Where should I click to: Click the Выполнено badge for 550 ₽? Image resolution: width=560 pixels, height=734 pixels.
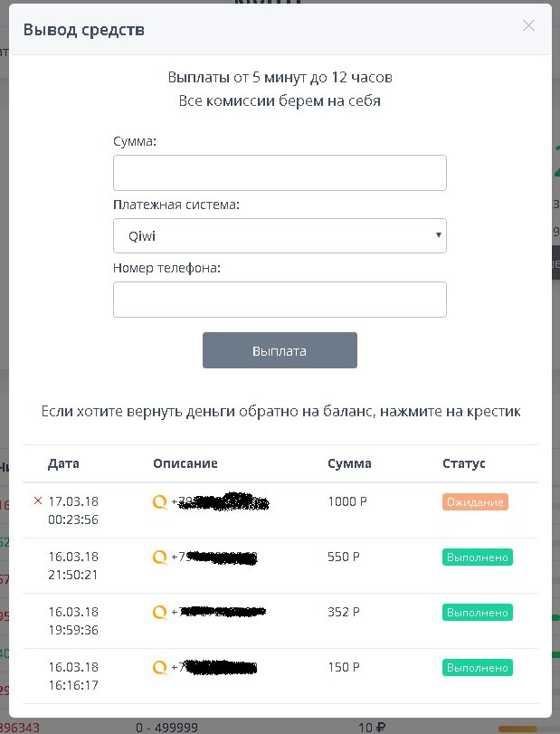pyautogui.click(x=478, y=558)
